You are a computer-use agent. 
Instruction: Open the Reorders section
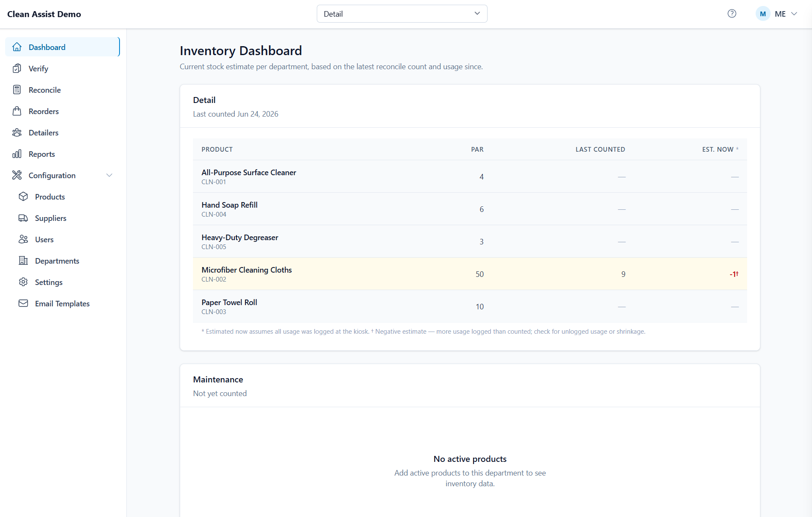(x=62, y=111)
